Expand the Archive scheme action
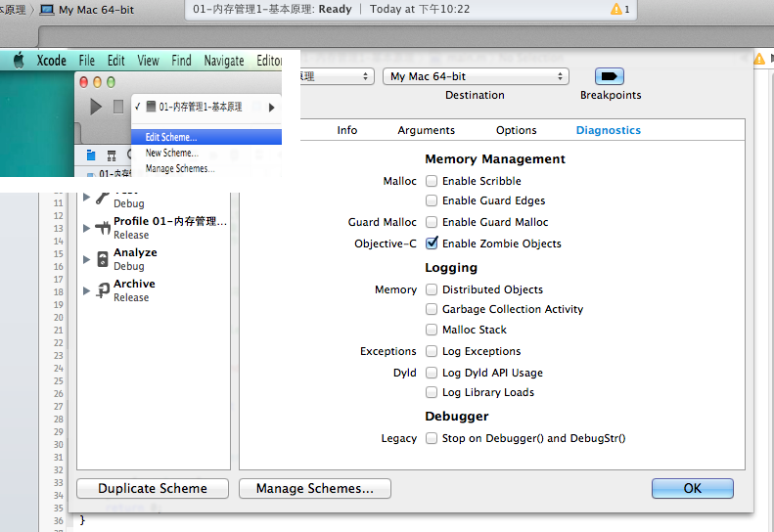 86,290
